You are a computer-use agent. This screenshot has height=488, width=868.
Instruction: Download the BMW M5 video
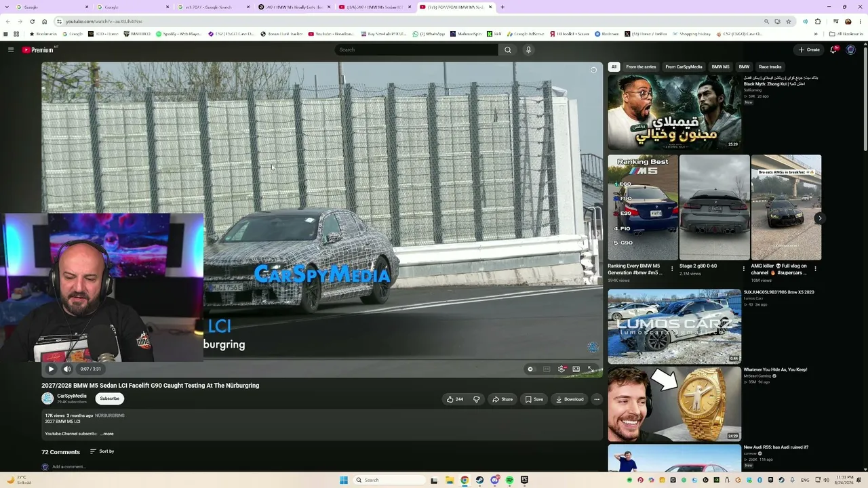[570, 399]
